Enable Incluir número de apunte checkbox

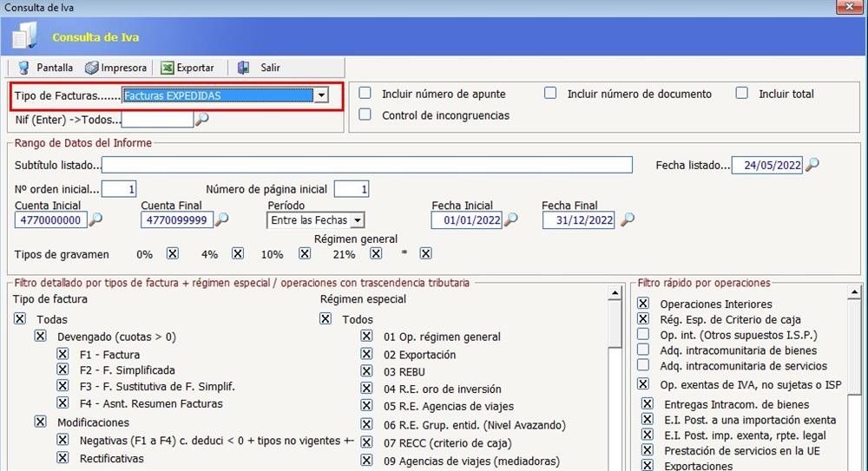[x=365, y=94]
